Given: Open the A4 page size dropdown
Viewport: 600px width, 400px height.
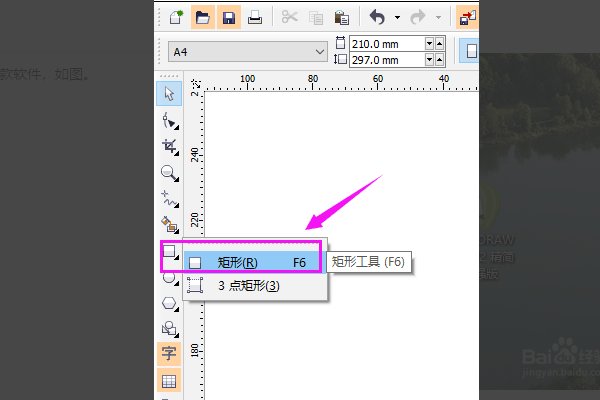Looking at the screenshot, I should click(248, 52).
